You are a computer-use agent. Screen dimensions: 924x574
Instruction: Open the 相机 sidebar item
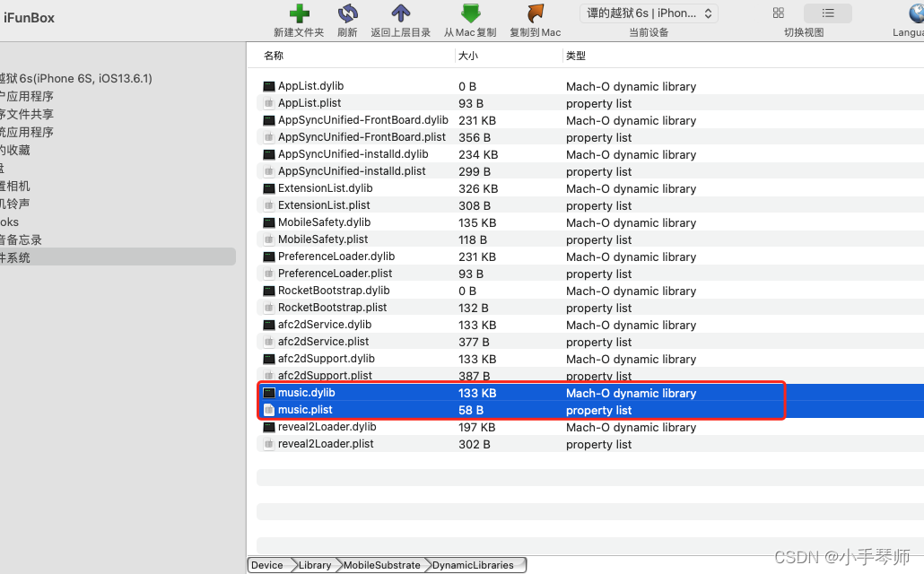coord(14,187)
